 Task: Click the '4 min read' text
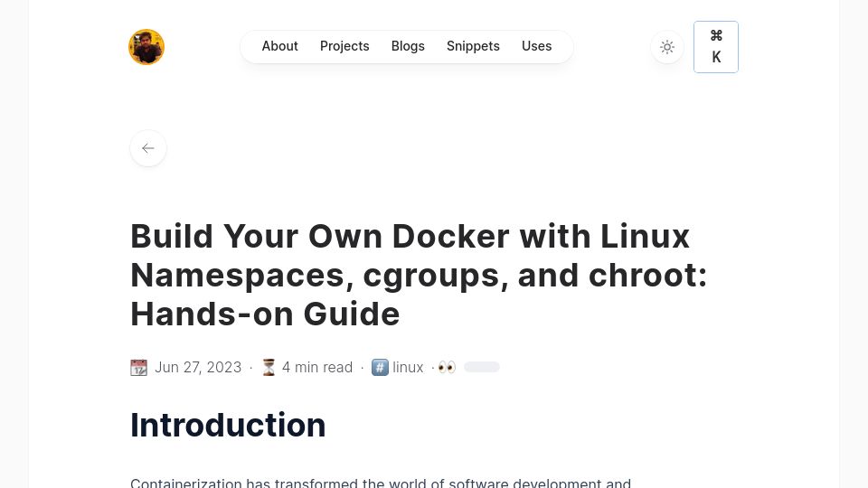pyautogui.click(x=317, y=368)
